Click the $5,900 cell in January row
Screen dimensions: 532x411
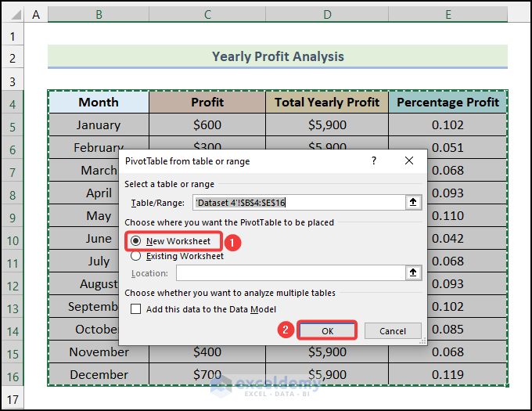click(327, 125)
